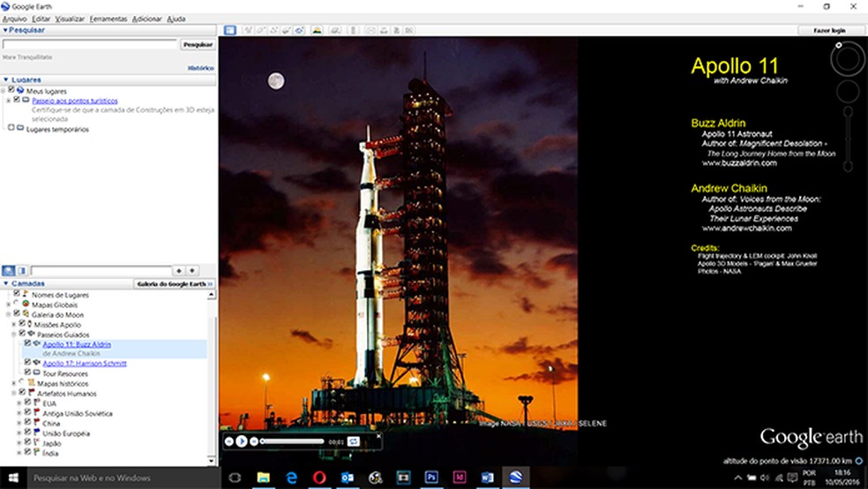Open File Explorer from the taskbar
Screen dimensions: 868x489
click(264, 478)
